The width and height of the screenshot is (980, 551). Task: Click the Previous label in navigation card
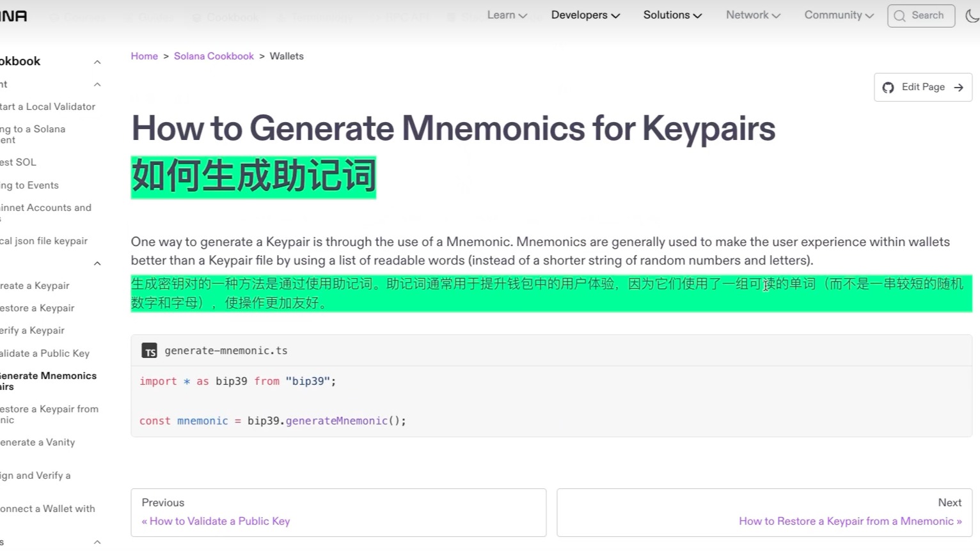[x=163, y=502]
